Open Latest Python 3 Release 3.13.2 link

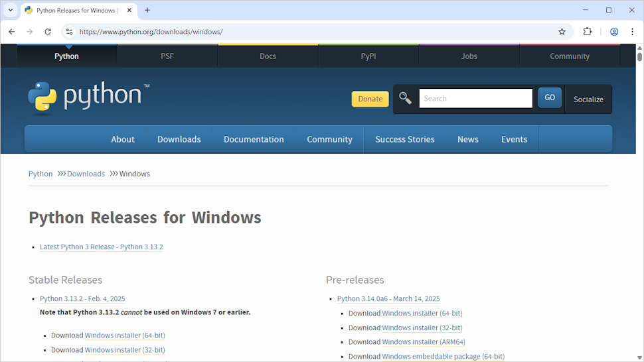pyautogui.click(x=101, y=247)
